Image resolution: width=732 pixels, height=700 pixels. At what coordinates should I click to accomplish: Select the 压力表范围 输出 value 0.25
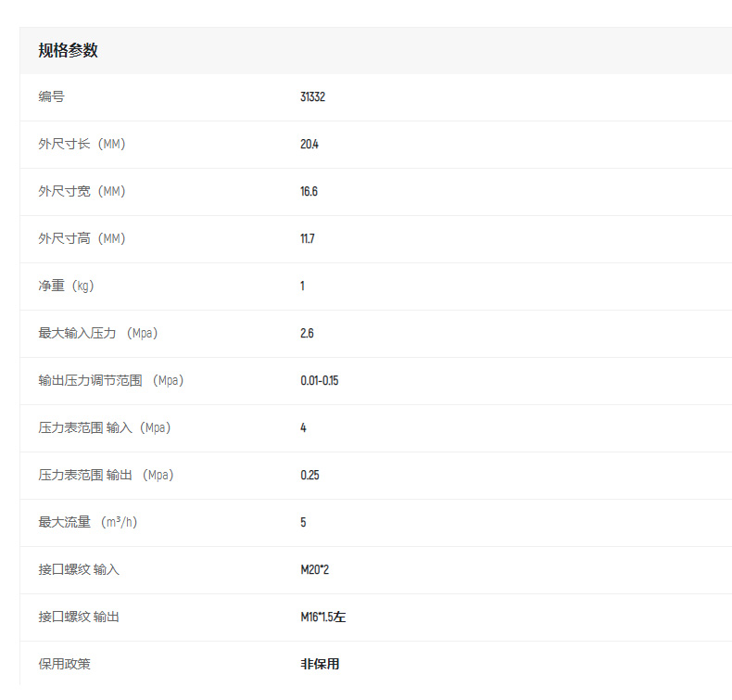[309, 475]
